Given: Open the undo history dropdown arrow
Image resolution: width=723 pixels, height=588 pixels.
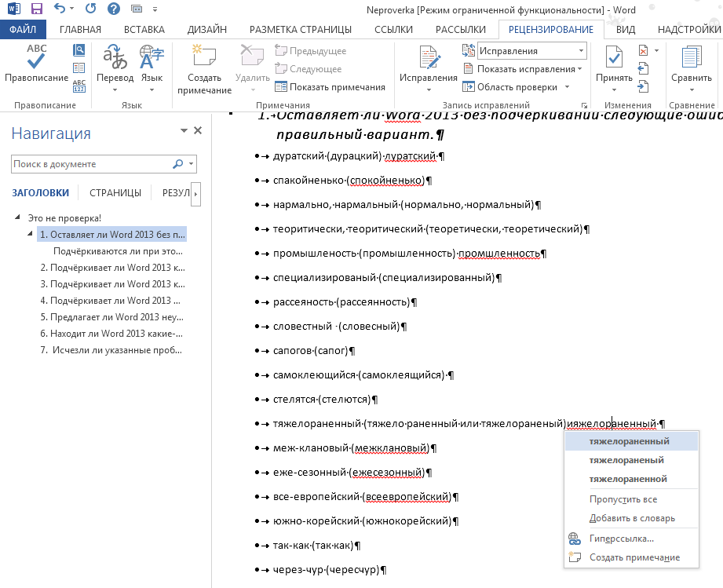Looking at the screenshot, I should (71, 9).
